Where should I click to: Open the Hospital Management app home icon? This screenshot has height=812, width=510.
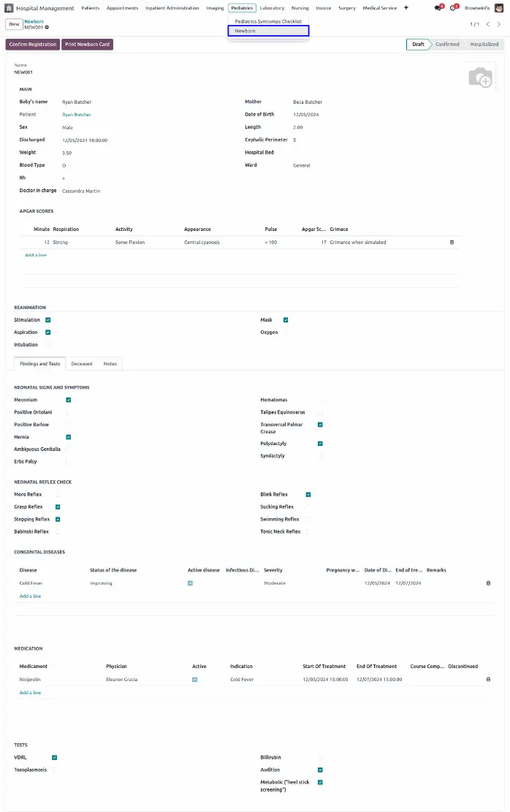pyautogui.click(x=9, y=8)
